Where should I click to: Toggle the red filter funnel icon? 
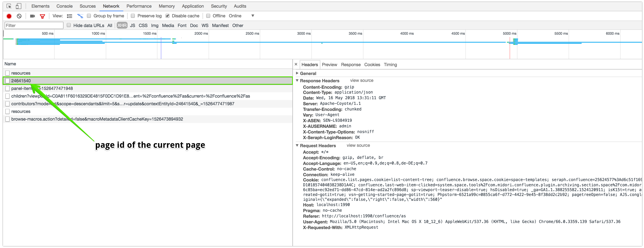tap(43, 16)
